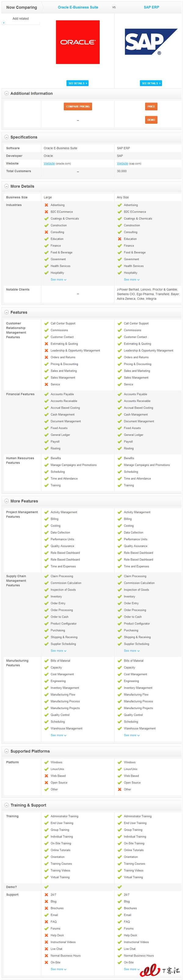Image resolution: width=183 pixels, height=980 pixels.
Task: Expand See more under SAP supply chain
Action: [x=132, y=651]
